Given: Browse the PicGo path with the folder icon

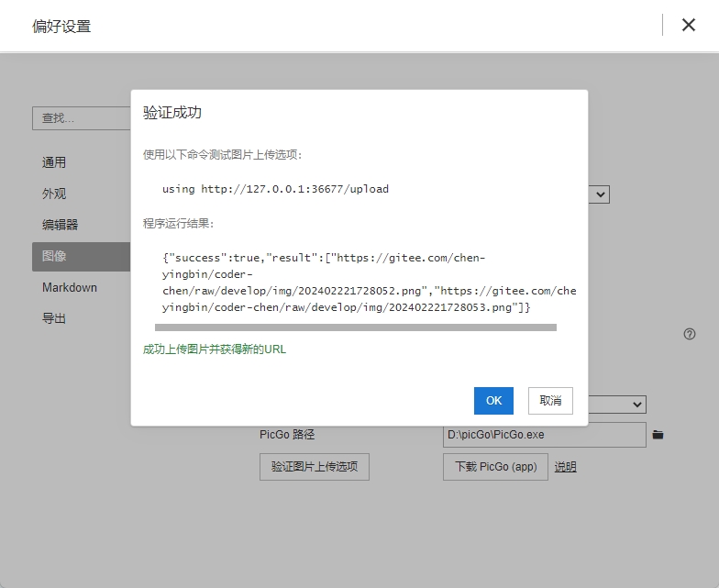Looking at the screenshot, I should click(658, 435).
